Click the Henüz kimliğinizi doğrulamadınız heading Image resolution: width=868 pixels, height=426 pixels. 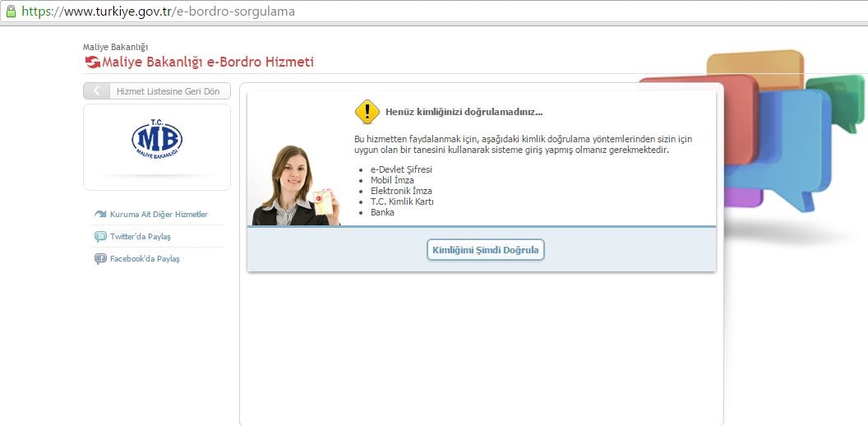coord(464,112)
